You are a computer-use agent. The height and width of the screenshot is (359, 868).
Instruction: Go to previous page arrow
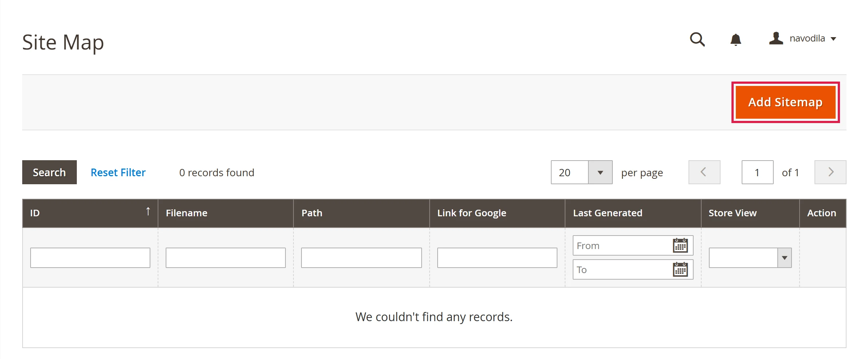704,172
